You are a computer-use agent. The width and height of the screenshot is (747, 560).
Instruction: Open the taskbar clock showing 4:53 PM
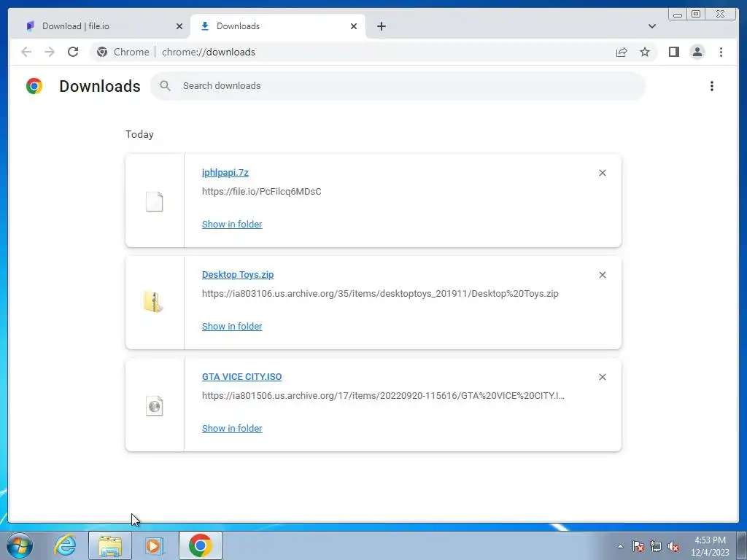point(710,546)
